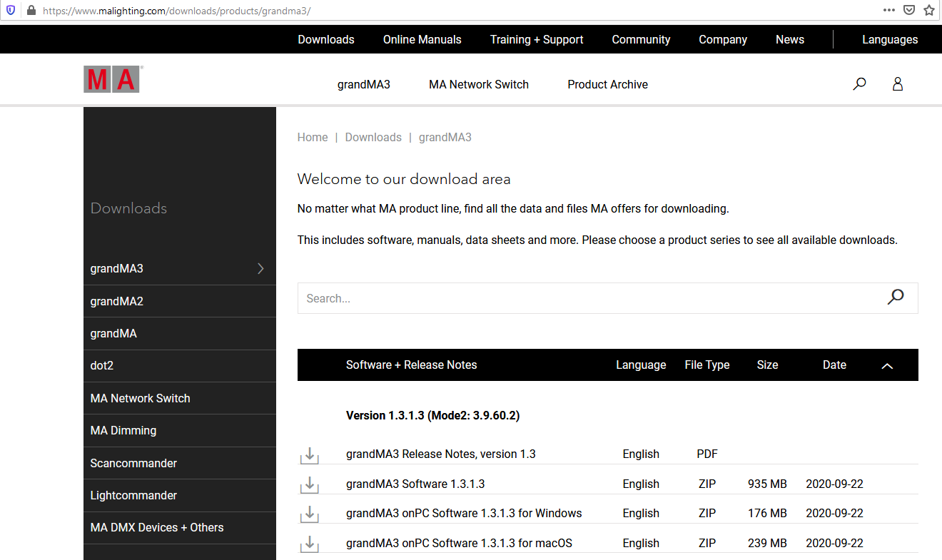Click the Size column header
Screen dimensions: 942x560
click(x=767, y=365)
